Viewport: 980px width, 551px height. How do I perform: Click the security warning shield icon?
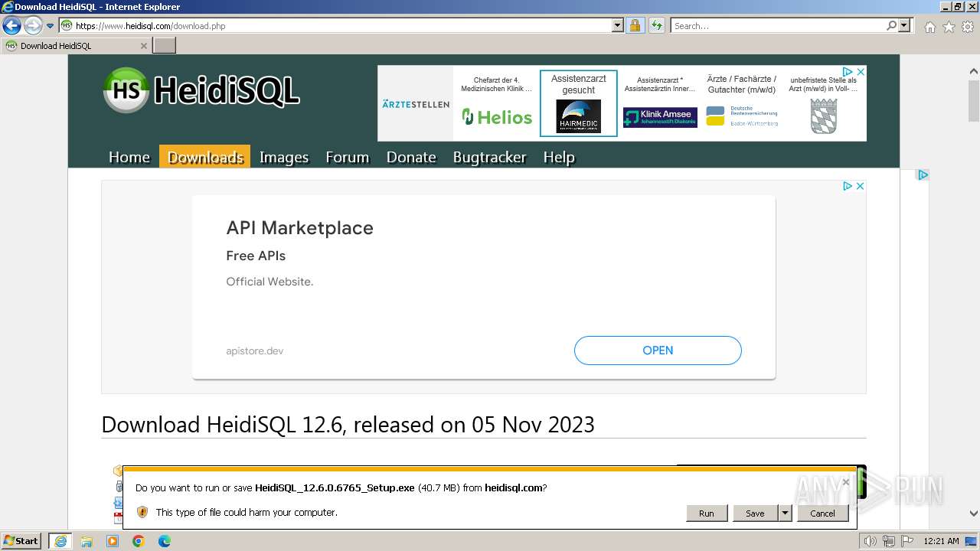click(x=142, y=512)
